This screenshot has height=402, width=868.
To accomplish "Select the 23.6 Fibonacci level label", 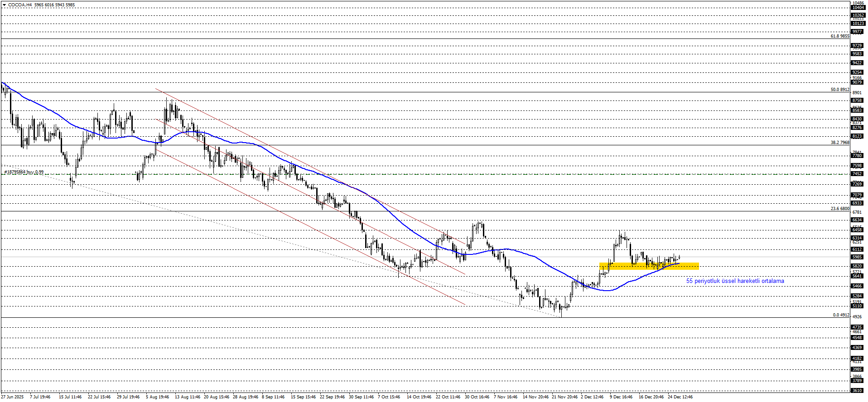I will pyautogui.click(x=839, y=209).
